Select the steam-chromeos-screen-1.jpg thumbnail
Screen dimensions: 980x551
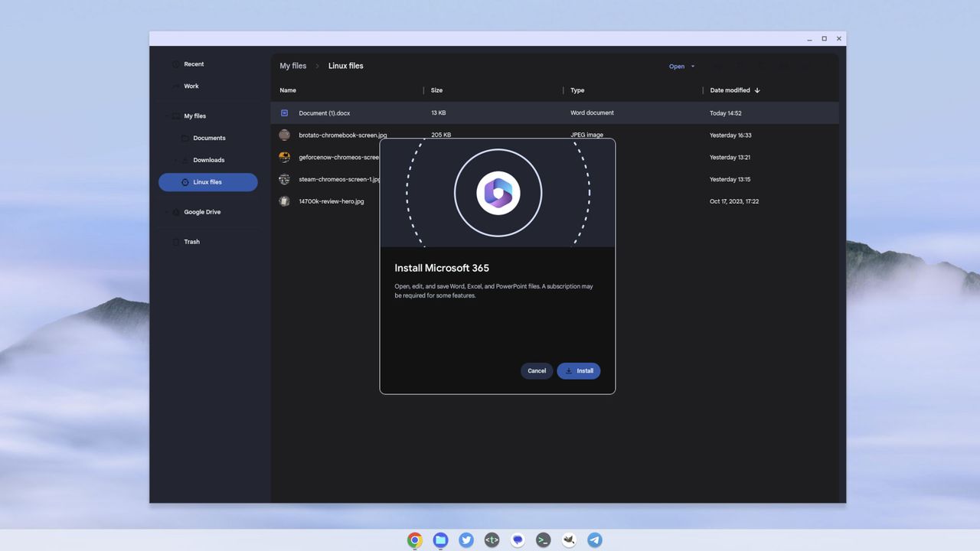[284, 179]
